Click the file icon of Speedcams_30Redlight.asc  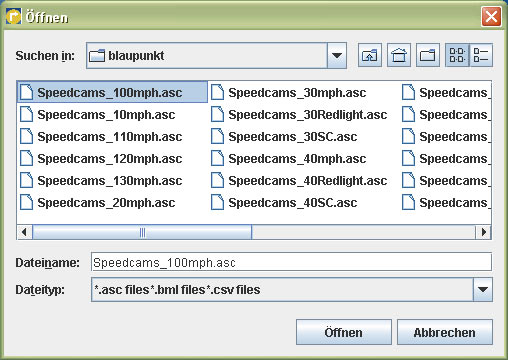217,114
